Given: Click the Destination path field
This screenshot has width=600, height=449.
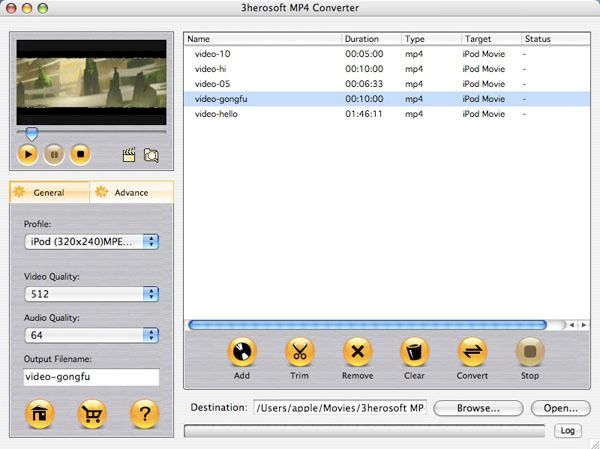Looking at the screenshot, I should [x=340, y=408].
